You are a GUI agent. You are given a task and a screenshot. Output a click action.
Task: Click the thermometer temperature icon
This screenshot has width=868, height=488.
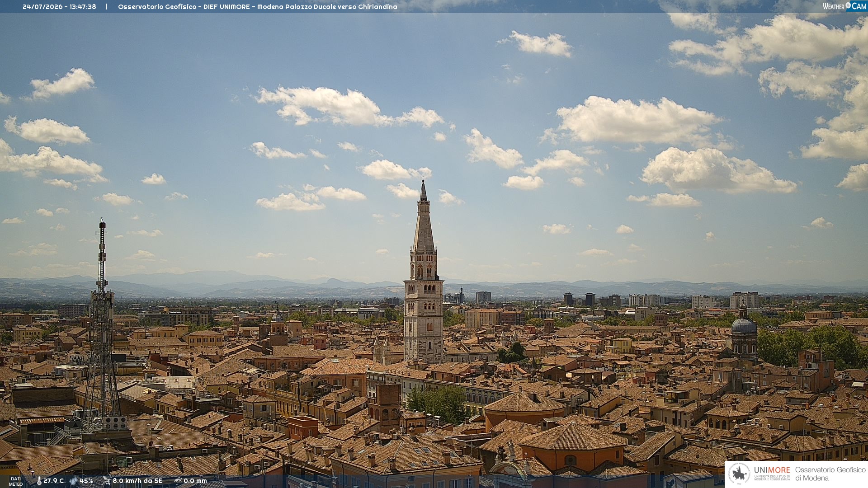click(39, 481)
